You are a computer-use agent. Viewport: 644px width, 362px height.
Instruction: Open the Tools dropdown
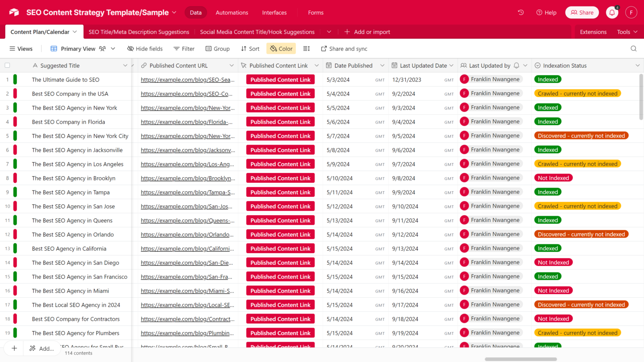627,32
